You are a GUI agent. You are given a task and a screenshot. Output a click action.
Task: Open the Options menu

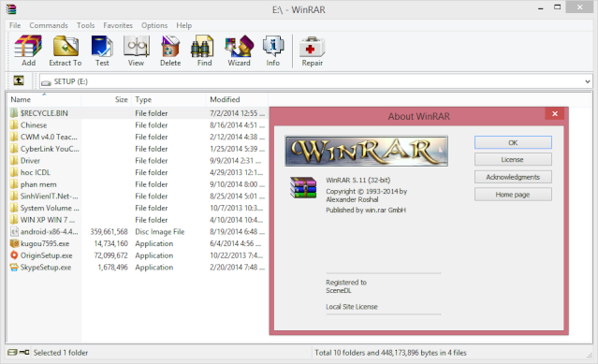click(x=154, y=25)
